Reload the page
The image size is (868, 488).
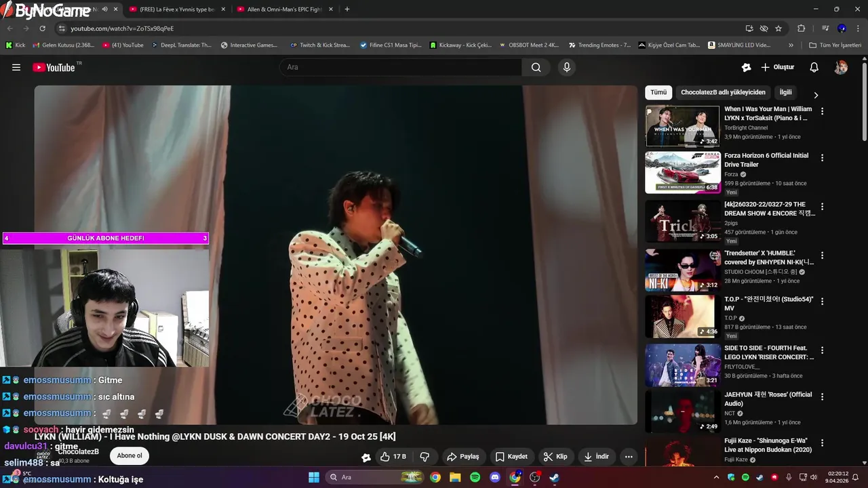42,28
